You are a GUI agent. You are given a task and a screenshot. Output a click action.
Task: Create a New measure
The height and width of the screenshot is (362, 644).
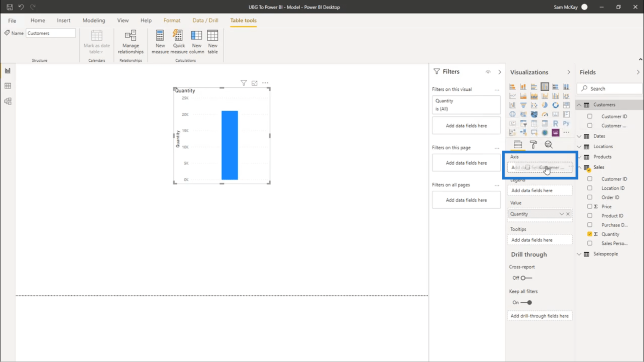[160, 42]
